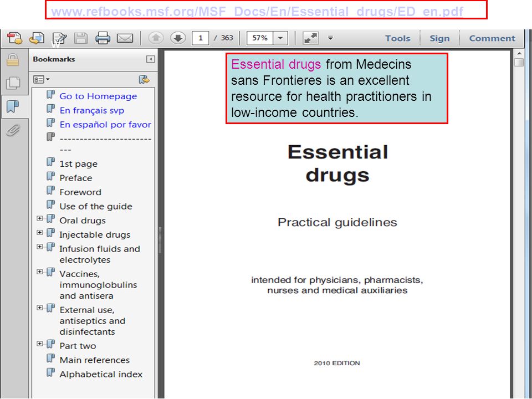Click the export file toolbar icon
This screenshot has width=532, height=399.
click(x=37, y=38)
